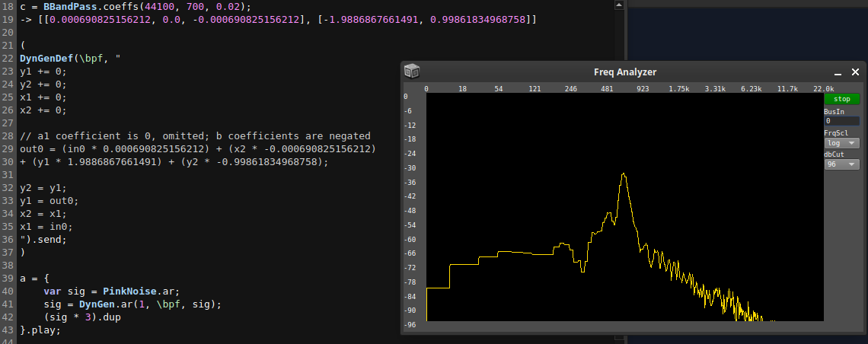868x344 pixels.
Task: Place cursor at the }.play; line
Action: (40, 330)
